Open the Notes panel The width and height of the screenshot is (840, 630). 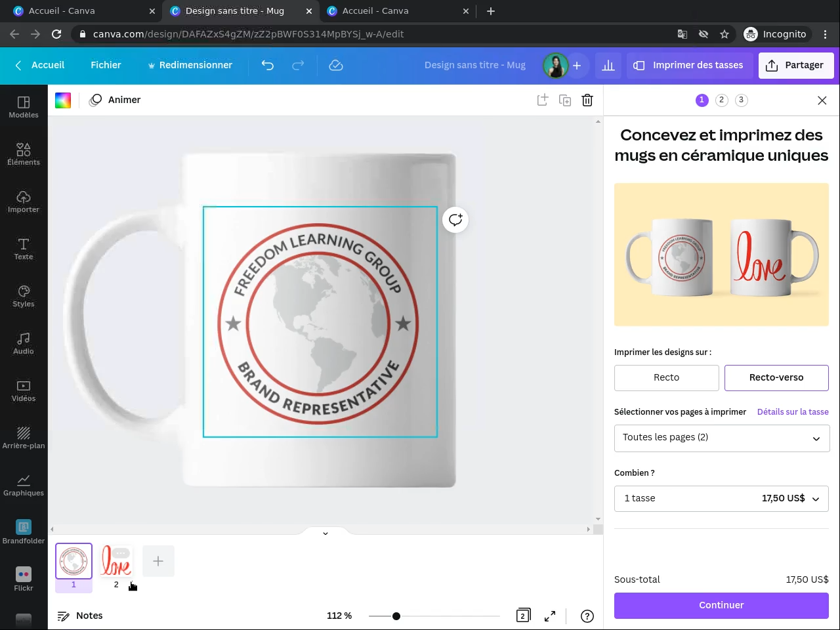point(80,616)
